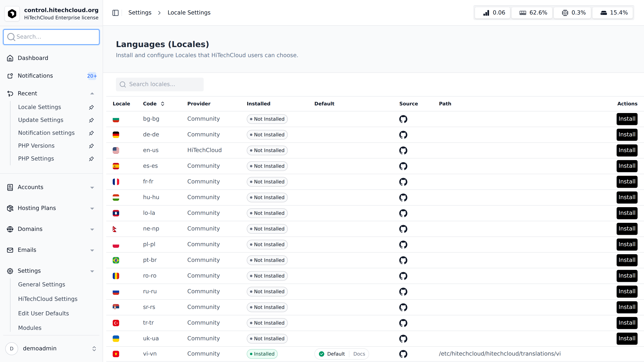Open General Settings

pyautogui.click(x=41, y=284)
